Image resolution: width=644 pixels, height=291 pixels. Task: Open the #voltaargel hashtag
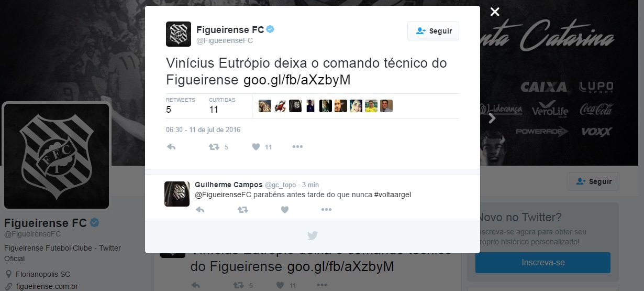pos(396,195)
